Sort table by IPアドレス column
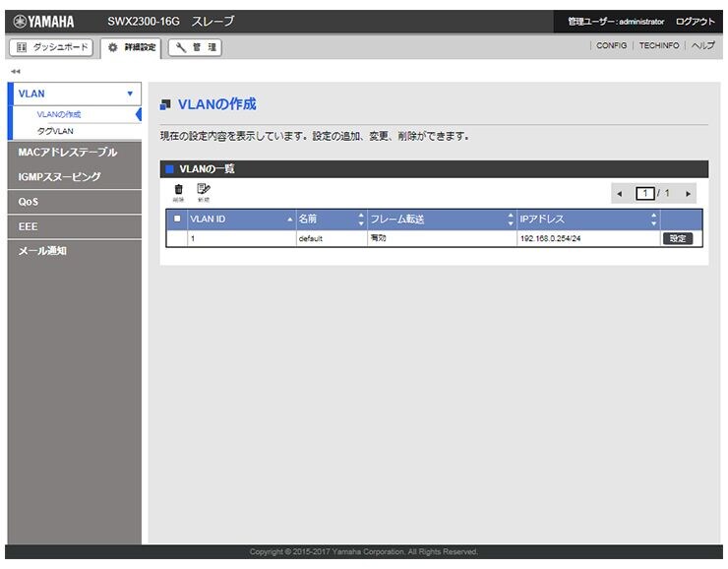 tap(587, 219)
